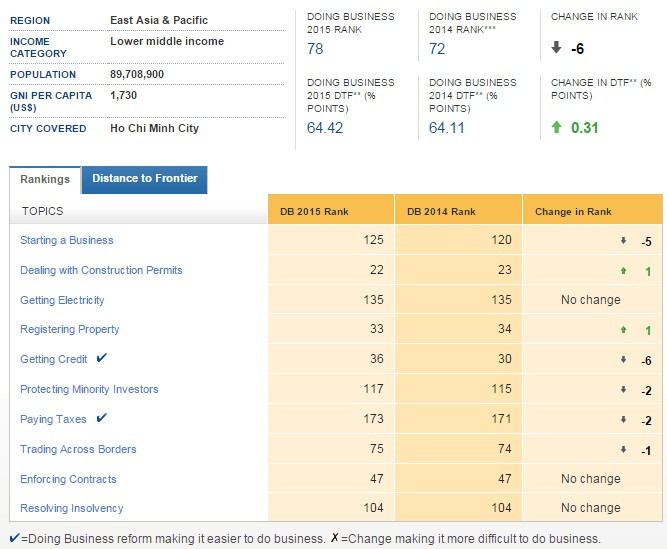Click the Doing Business 2015 rank value 78
The width and height of the screenshot is (667, 549).
pyautogui.click(x=315, y=48)
